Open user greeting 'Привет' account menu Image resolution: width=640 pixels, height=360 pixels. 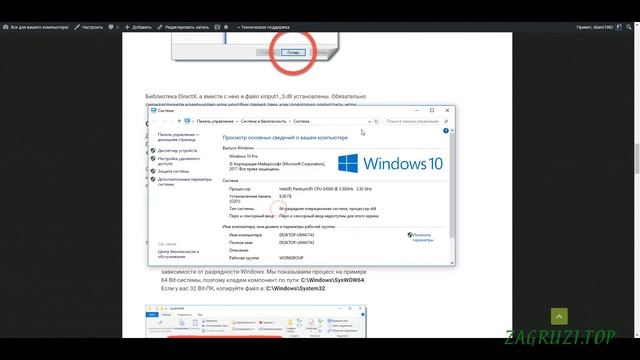pyautogui.click(x=599, y=27)
